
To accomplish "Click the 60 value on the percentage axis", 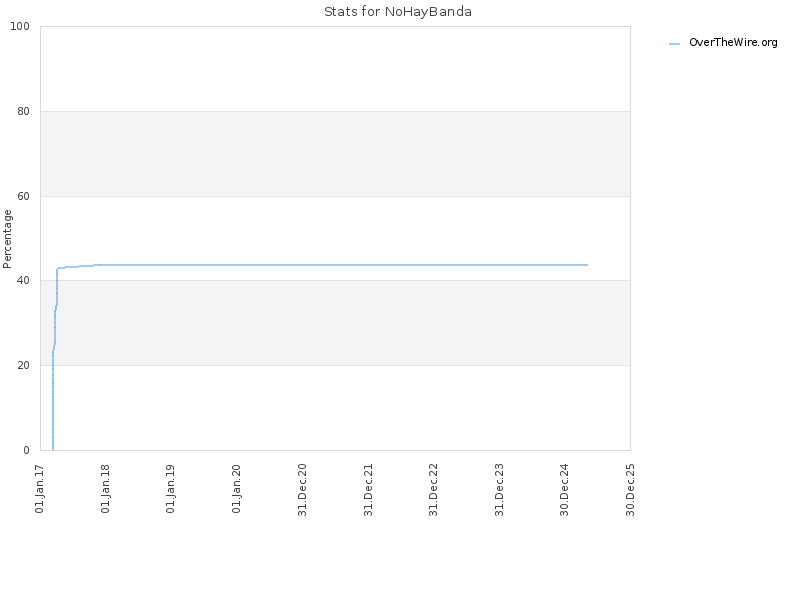I will (x=23, y=196).
